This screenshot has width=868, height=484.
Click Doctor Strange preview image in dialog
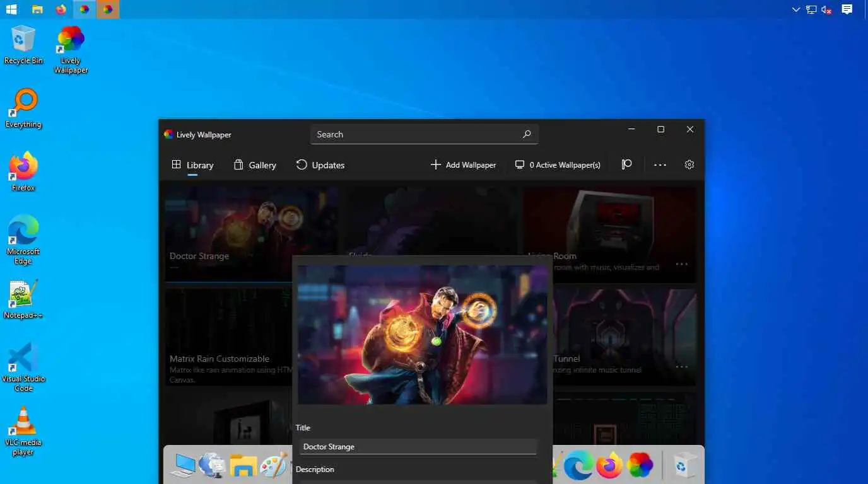coord(423,335)
